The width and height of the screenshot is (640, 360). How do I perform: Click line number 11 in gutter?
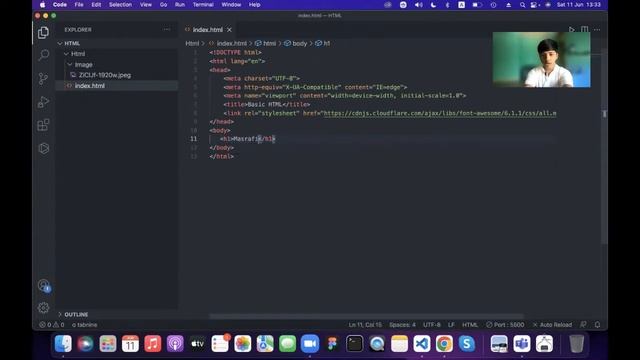coord(193,139)
